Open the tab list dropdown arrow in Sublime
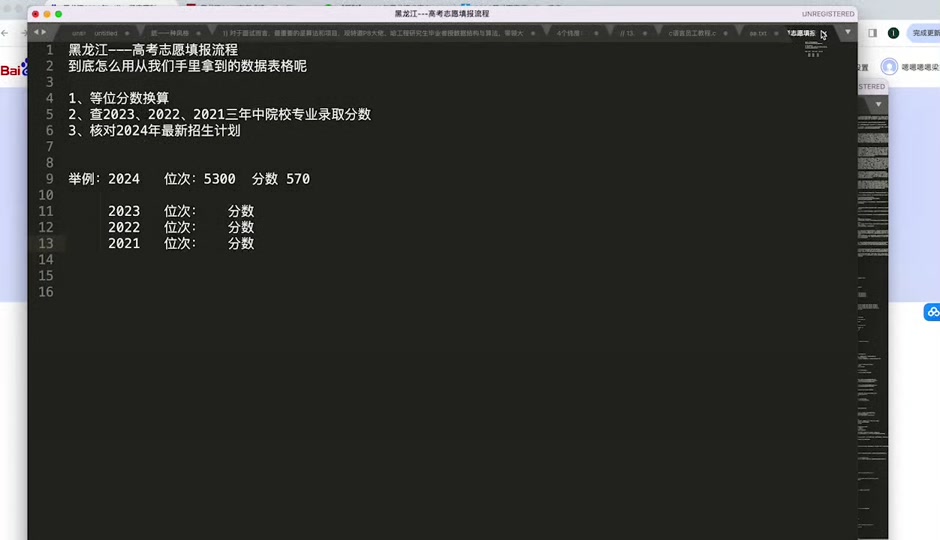Screen dimensions: 940x540 pyautogui.click(x=848, y=33)
